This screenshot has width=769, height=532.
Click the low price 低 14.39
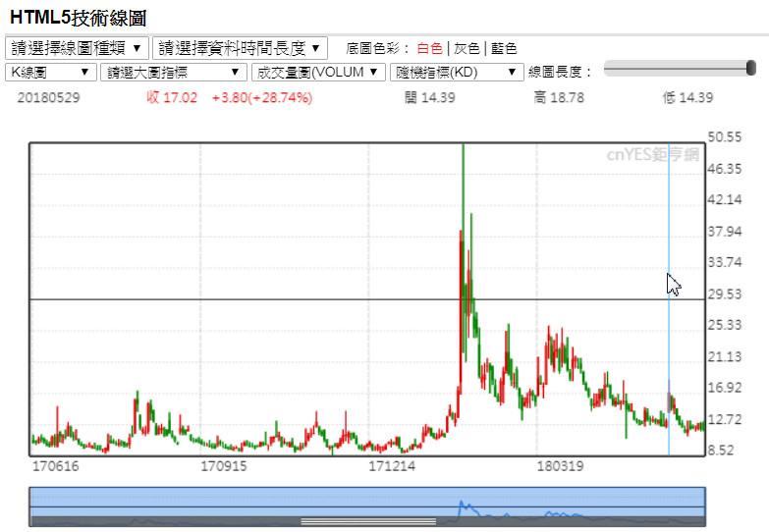[688, 97]
